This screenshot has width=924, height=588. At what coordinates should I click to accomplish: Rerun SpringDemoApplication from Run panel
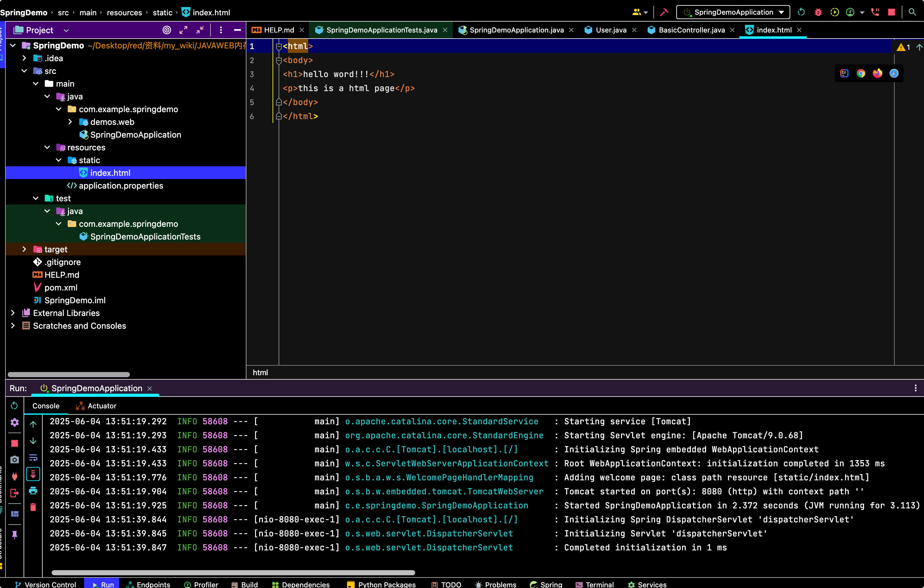click(x=14, y=405)
